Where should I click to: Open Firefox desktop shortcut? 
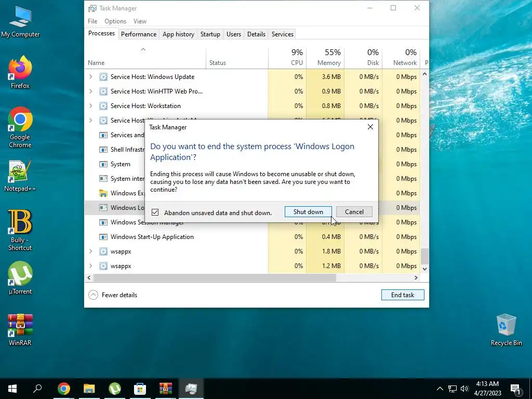[x=20, y=72]
